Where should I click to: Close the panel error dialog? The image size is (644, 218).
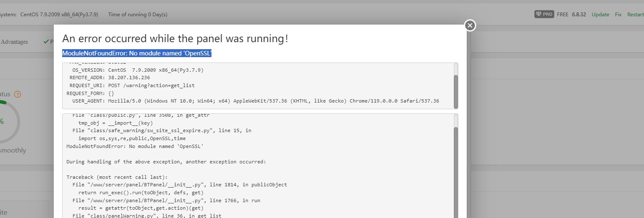[470, 25]
